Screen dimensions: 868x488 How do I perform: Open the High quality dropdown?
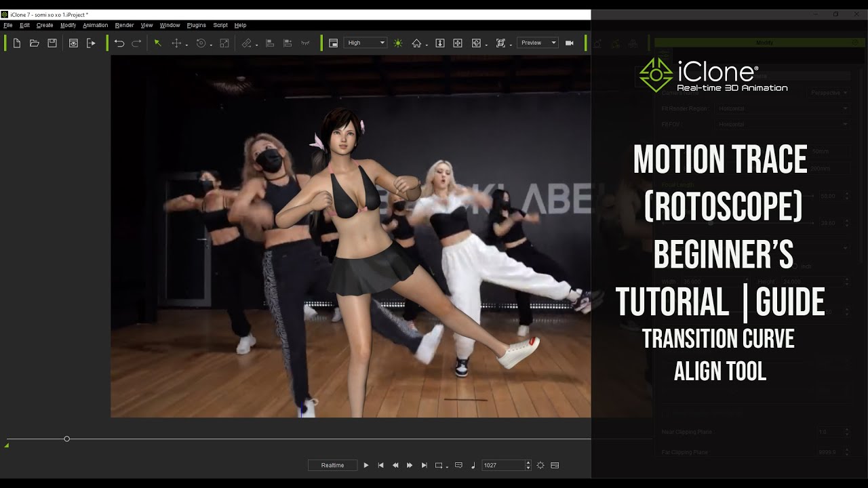(366, 43)
